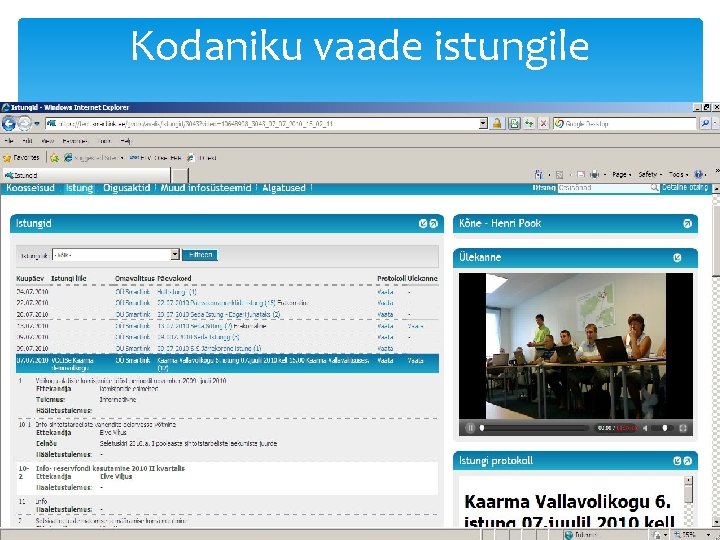This screenshot has width=720, height=540.
Task: Click the Google Desktop search box
Action: pos(626,124)
